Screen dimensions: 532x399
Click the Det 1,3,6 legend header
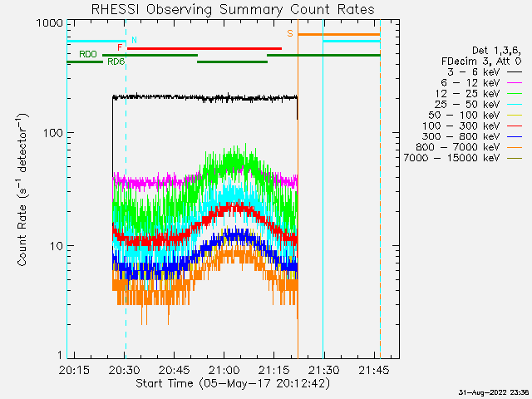[496, 51]
